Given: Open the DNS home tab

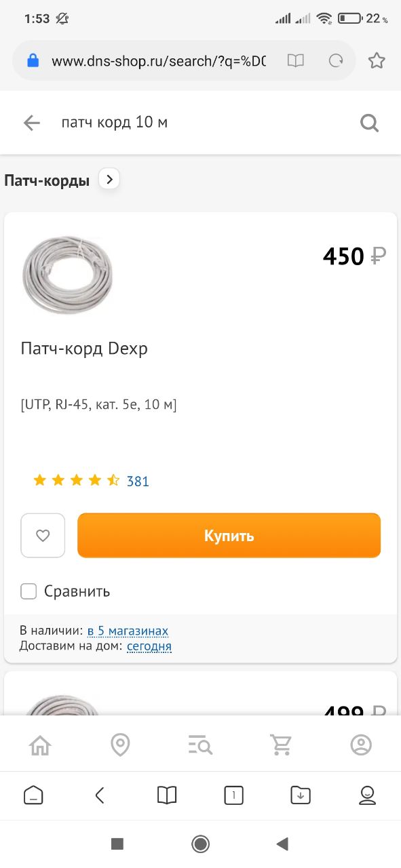Looking at the screenshot, I should (40, 745).
